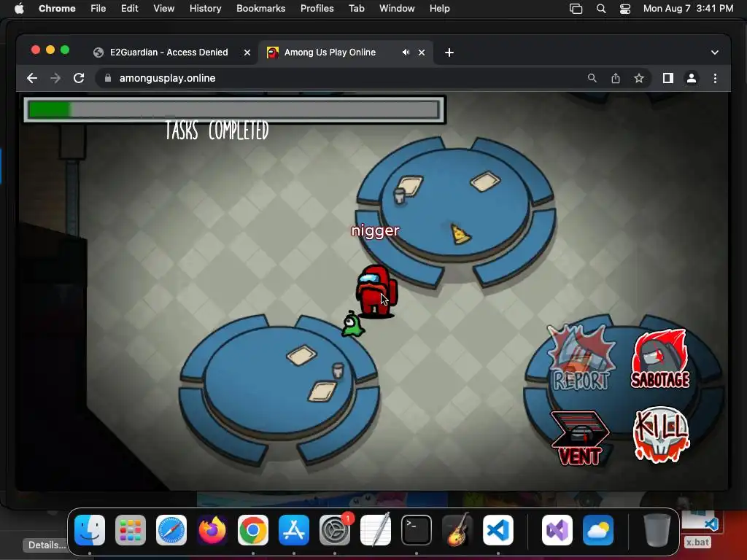Click the date and time Mon Aug 7

click(x=689, y=9)
